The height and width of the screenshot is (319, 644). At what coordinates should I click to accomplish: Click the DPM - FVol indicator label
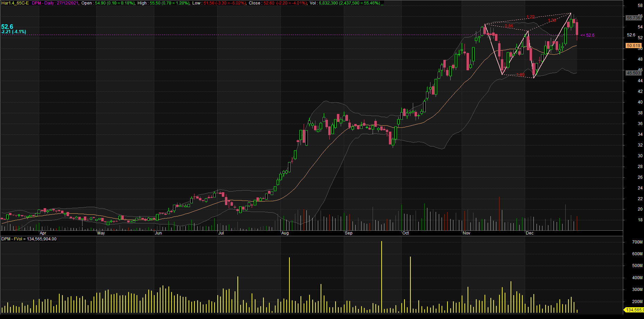[29, 239]
